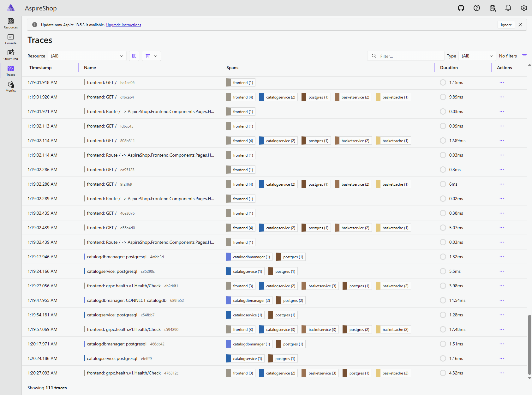This screenshot has width=532, height=395.
Task: Open the GitHub repository icon
Action: coord(461,8)
